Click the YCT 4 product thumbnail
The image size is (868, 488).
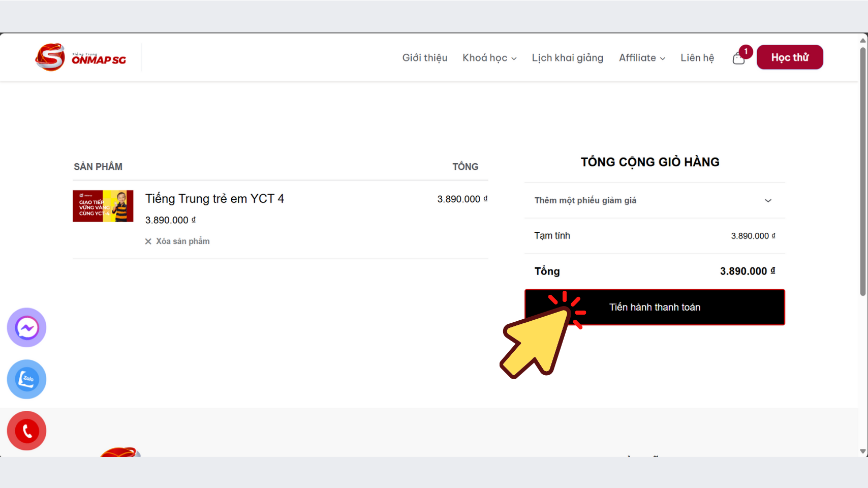[103, 206]
